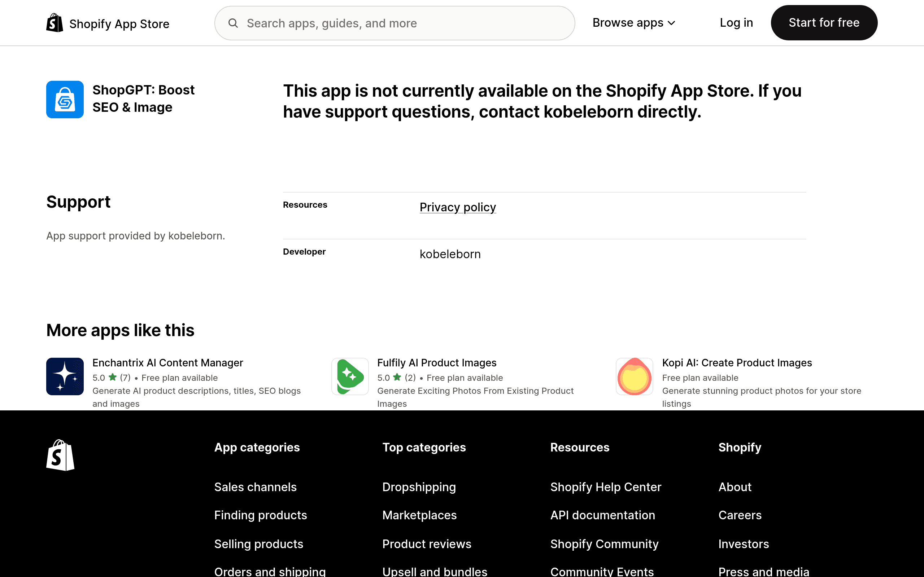This screenshot has width=924, height=577.
Task: Open the Kopi AI orange circle icon
Action: coord(635,376)
